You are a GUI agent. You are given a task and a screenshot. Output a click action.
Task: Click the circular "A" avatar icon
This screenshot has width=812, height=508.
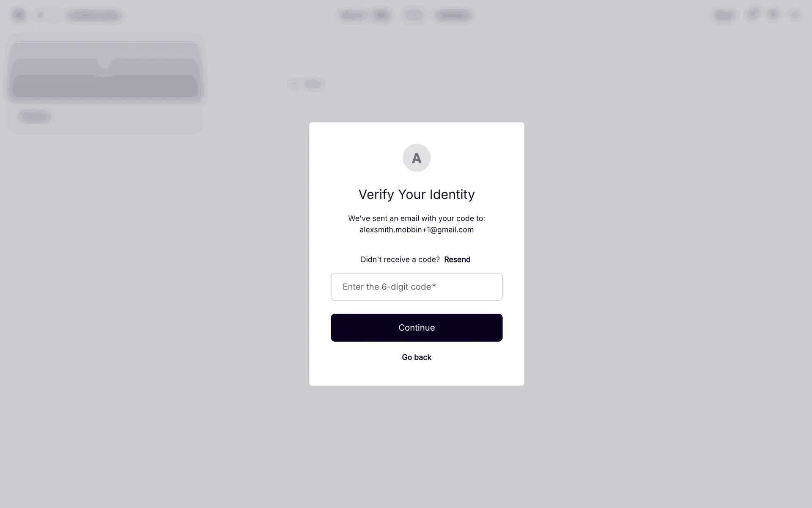click(417, 158)
